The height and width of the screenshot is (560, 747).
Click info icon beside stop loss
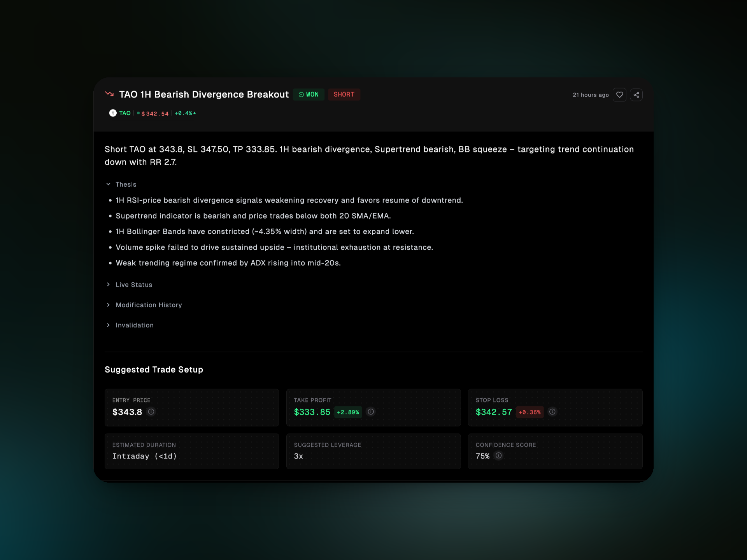[552, 412]
